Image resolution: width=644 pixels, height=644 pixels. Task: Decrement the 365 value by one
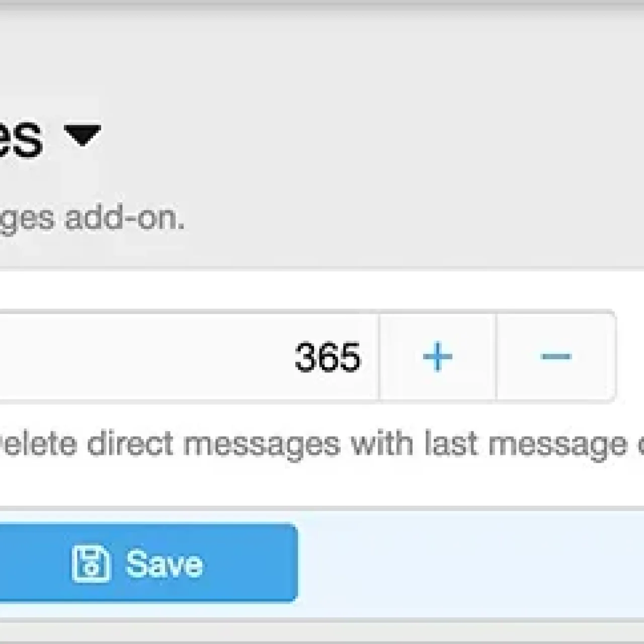(x=556, y=357)
